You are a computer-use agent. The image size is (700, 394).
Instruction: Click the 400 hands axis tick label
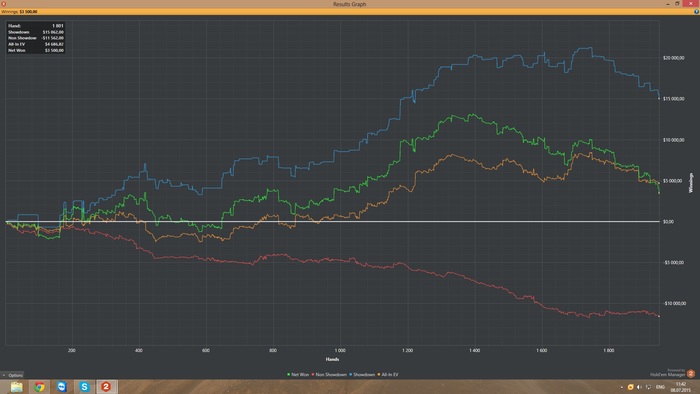pyautogui.click(x=139, y=350)
